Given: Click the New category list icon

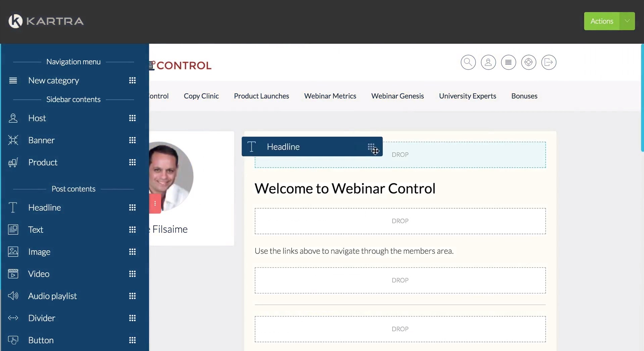Looking at the screenshot, I should pyautogui.click(x=13, y=80).
